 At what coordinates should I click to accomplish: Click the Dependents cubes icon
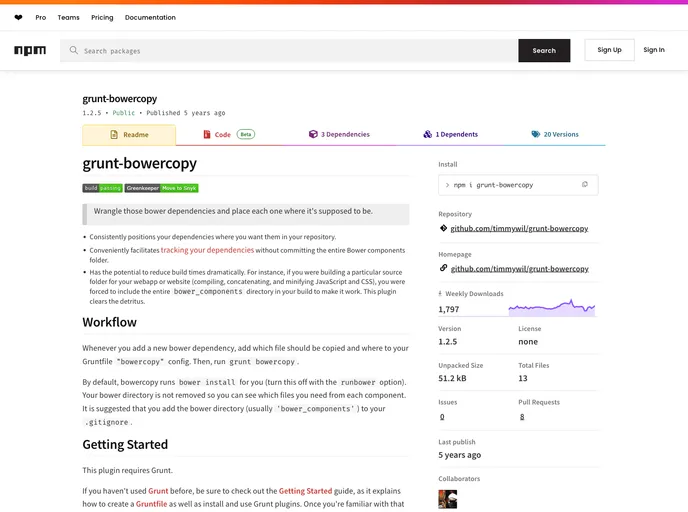(x=428, y=134)
